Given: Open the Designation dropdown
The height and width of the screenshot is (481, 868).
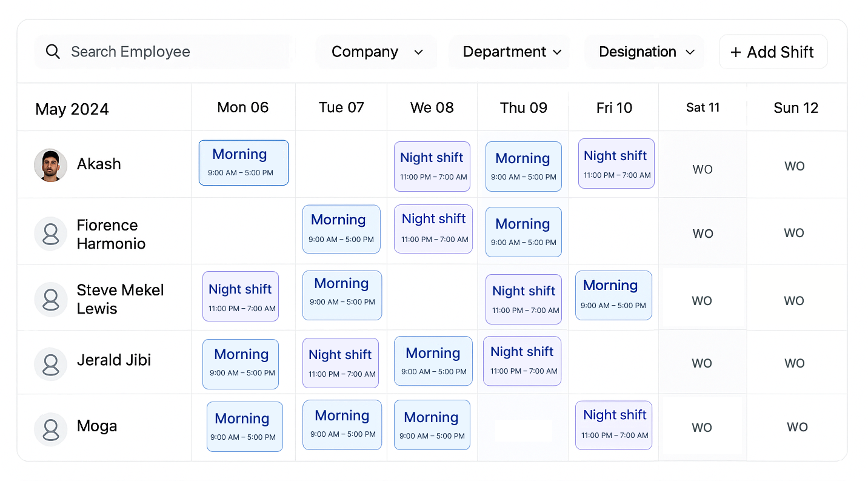Looking at the screenshot, I should point(646,52).
